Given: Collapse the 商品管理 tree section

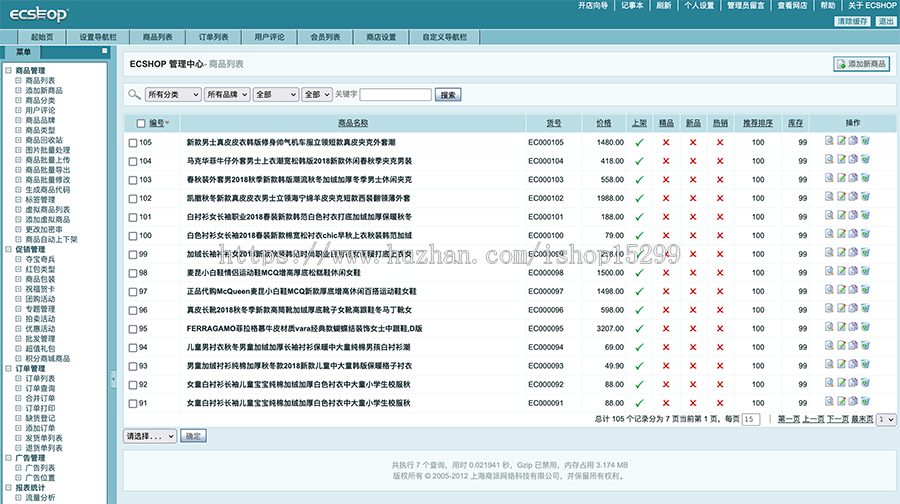Looking at the screenshot, I should 9,71.
